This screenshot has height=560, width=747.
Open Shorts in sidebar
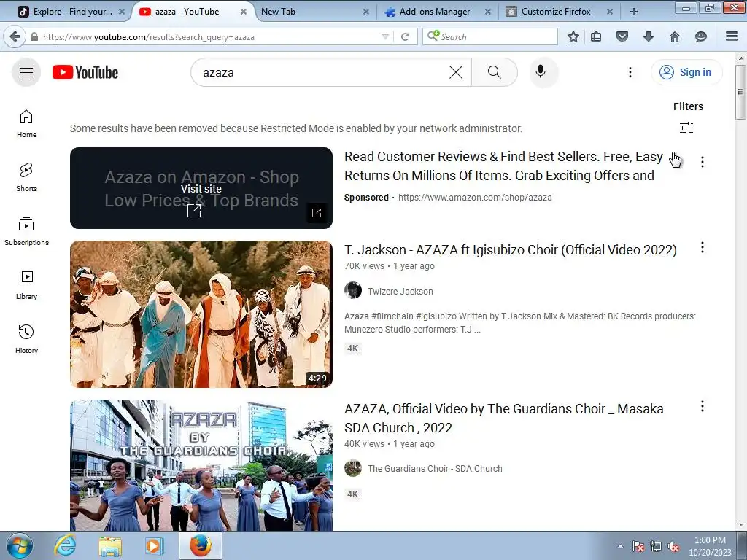27,178
